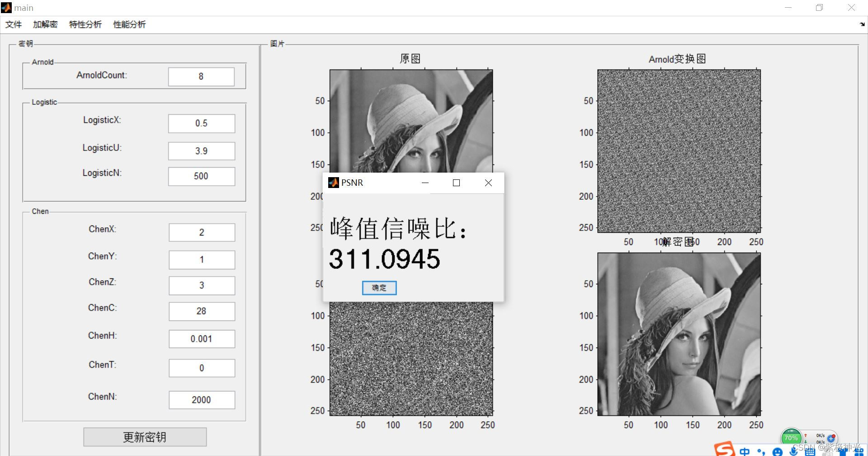Click the ChenC: label
This screenshot has width=868, height=456.
[103, 308]
